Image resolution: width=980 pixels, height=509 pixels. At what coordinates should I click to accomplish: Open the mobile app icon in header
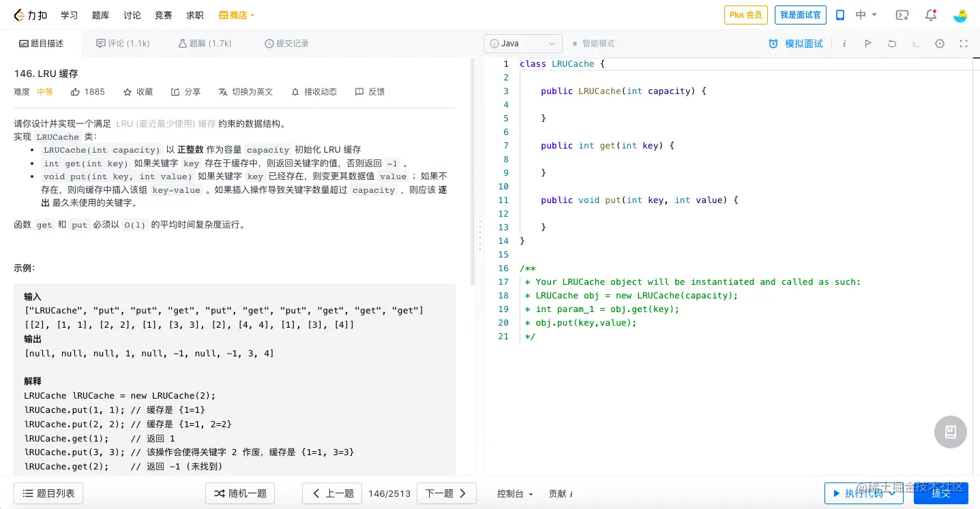pos(840,15)
